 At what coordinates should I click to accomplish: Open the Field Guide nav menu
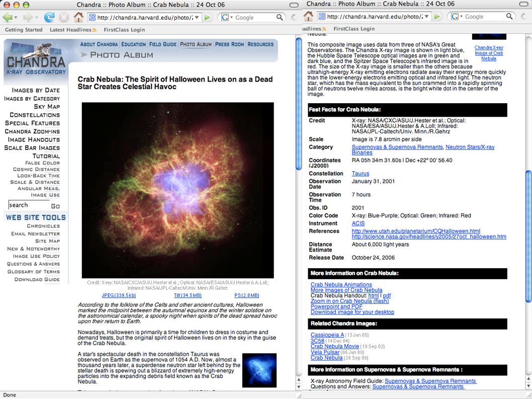[x=163, y=44]
